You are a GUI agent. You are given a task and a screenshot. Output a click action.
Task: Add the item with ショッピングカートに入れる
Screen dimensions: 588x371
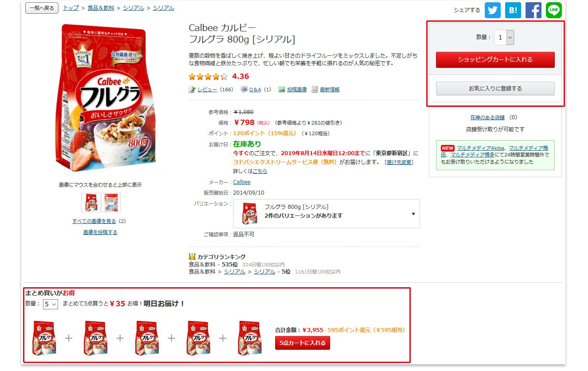pos(495,60)
